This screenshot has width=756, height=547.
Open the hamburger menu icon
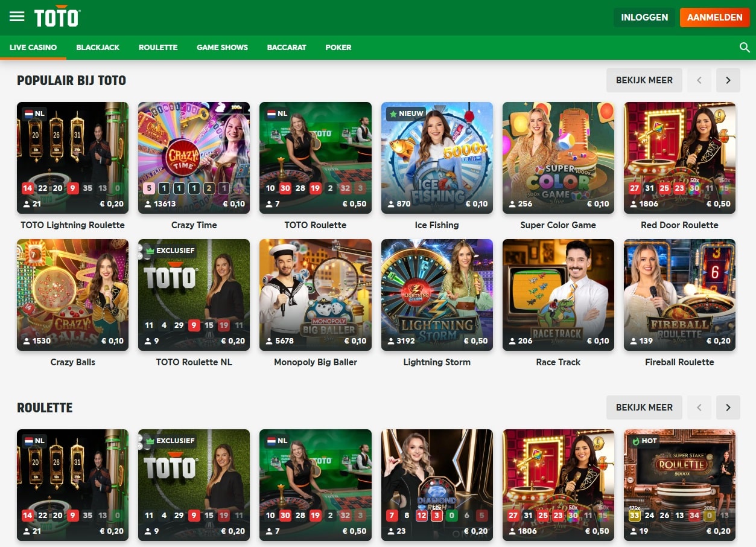[17, 17]
